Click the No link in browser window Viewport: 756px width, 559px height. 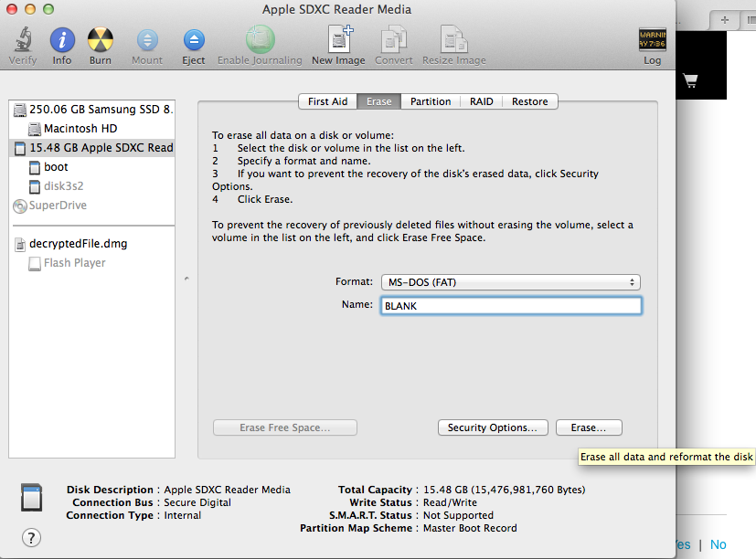click(718, 544)
